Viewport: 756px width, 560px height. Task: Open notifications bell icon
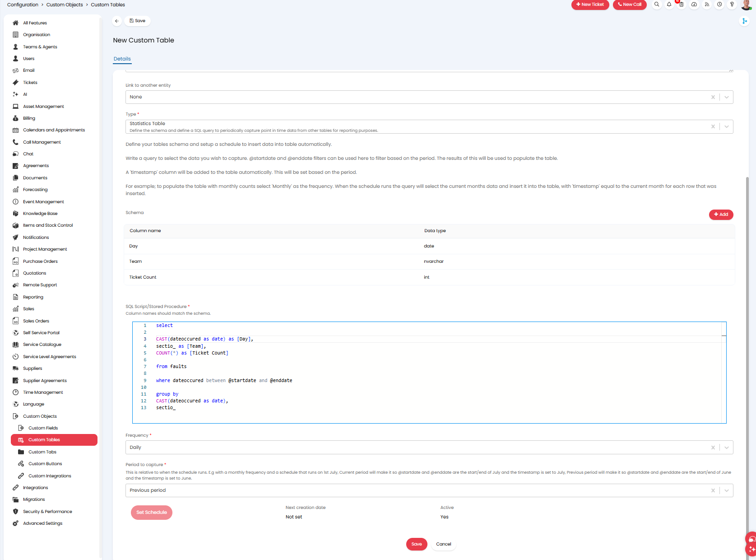(669, 5)
